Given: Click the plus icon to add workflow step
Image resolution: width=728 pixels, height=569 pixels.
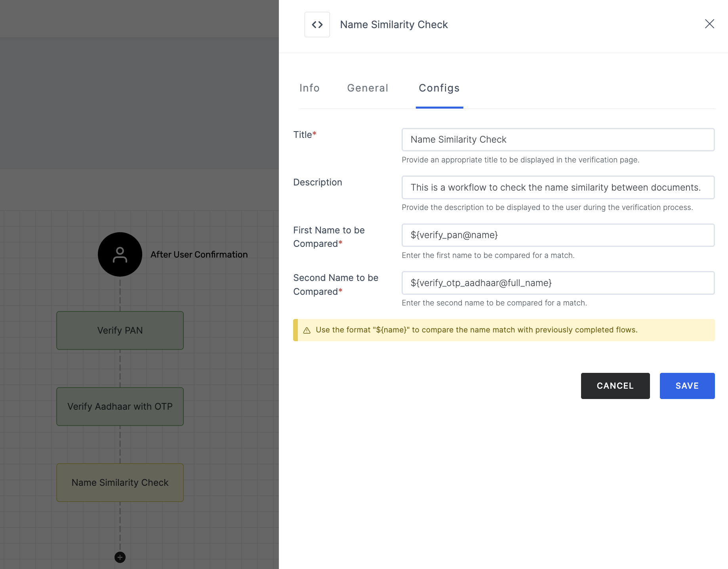Looking at the screenshot, I should [x=120, y=557].
